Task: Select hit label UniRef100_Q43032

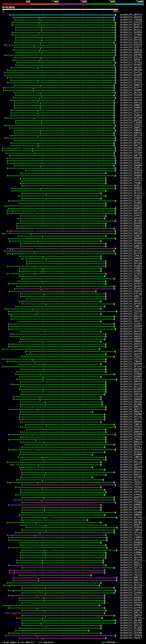Action: (131, 30)
